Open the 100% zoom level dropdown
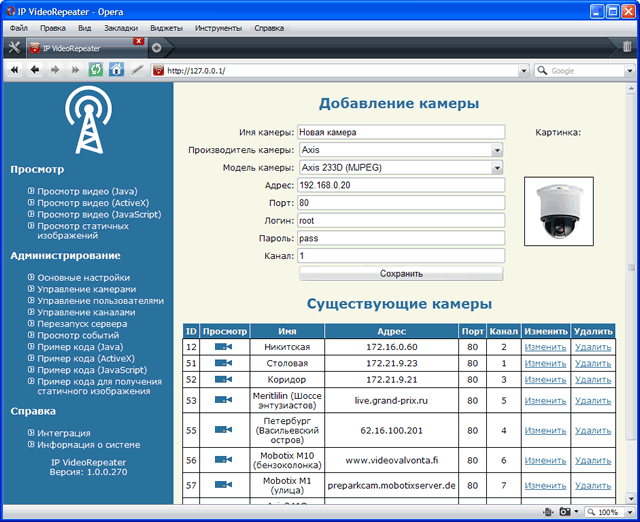The height and width of the screenshot is (522, 640). pyautogui.click(x=630, y=512)
